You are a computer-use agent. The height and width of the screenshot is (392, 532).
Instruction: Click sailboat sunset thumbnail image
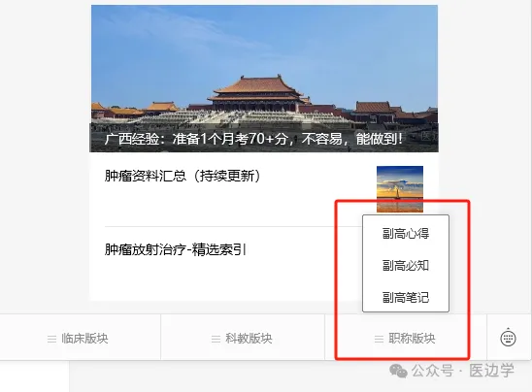click(x=400, y=189)
